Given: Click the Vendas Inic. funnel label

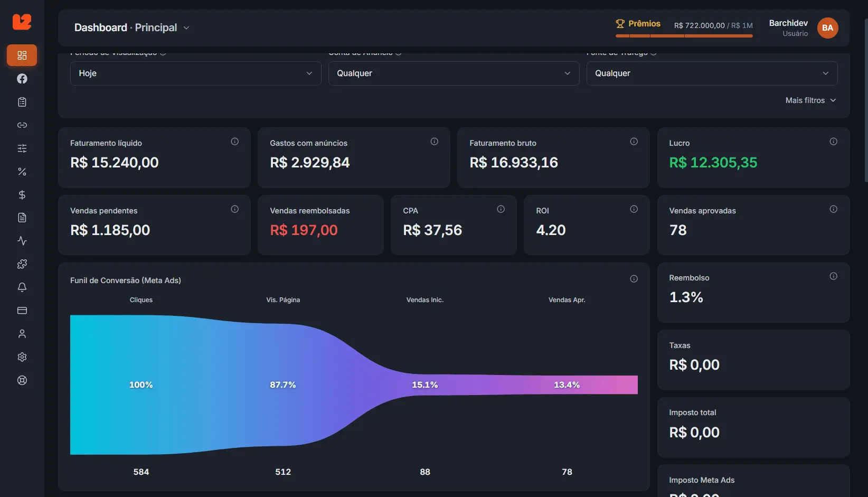Looking at the screenshot, I should [425, 300].
